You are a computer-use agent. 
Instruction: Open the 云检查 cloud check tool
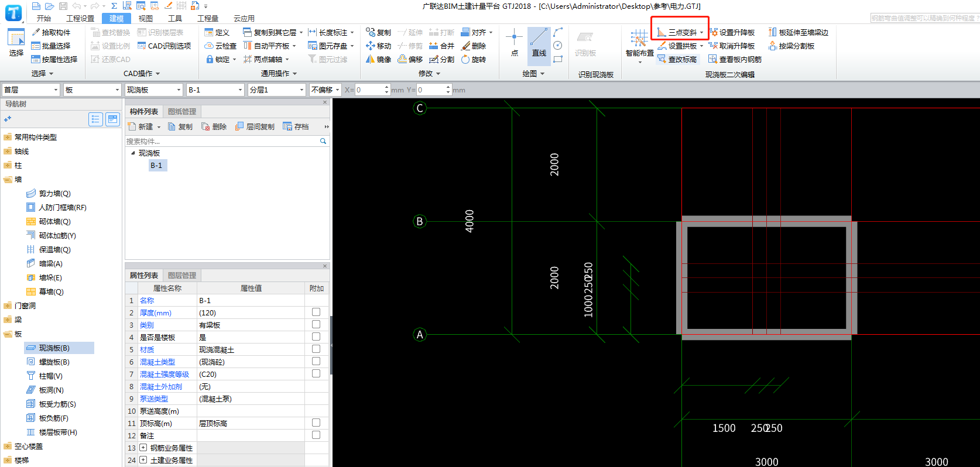click(221, 46)
